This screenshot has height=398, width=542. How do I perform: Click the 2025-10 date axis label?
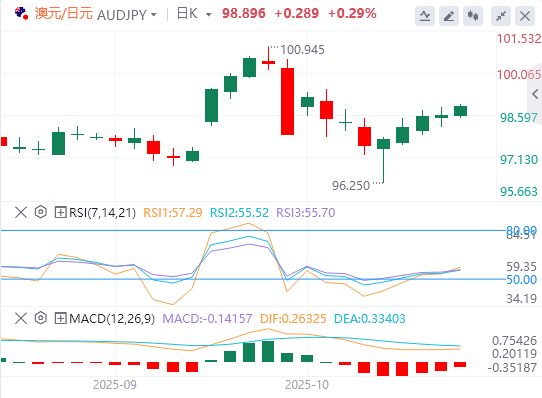click(x=307, y=385)
